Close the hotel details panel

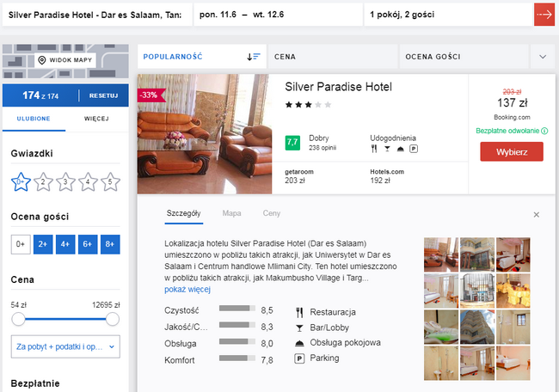point(537,214)
